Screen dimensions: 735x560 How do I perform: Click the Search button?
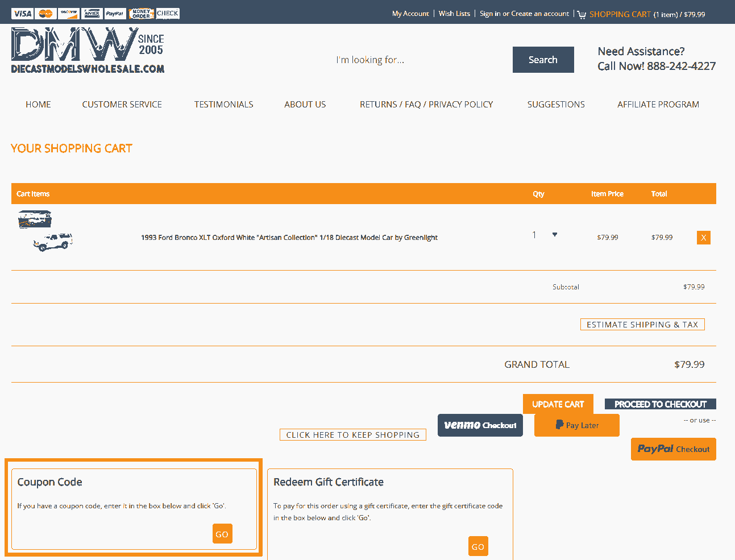pos(543,60)
